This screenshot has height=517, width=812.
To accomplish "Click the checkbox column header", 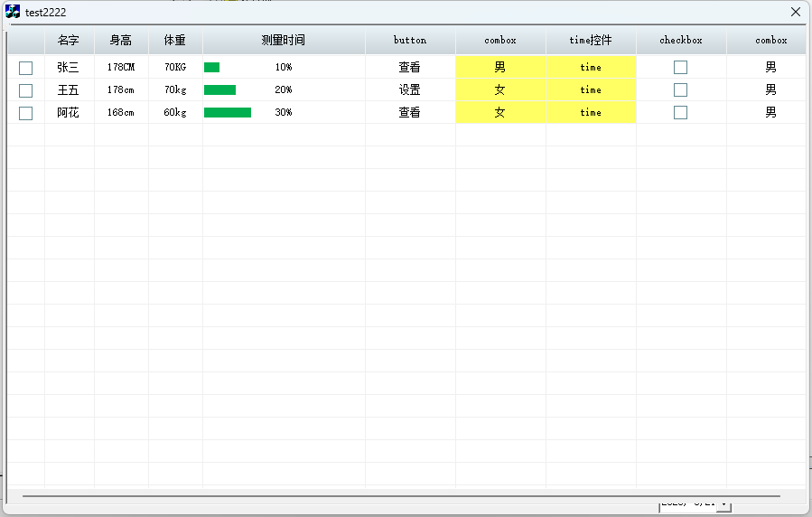I will coord(681,40).
